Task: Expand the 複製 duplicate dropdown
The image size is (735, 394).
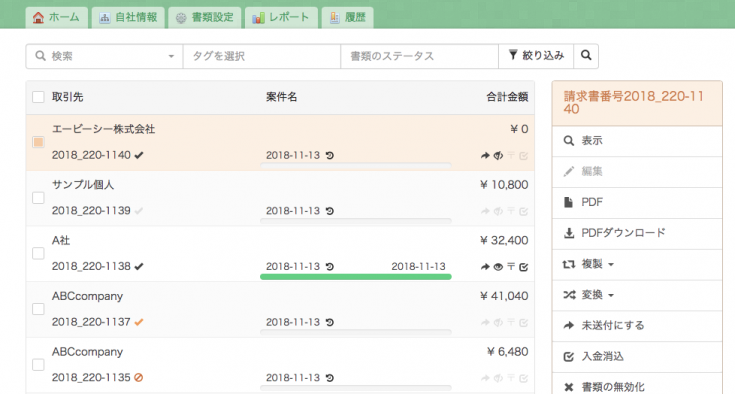Action: [x=611, y=265]
